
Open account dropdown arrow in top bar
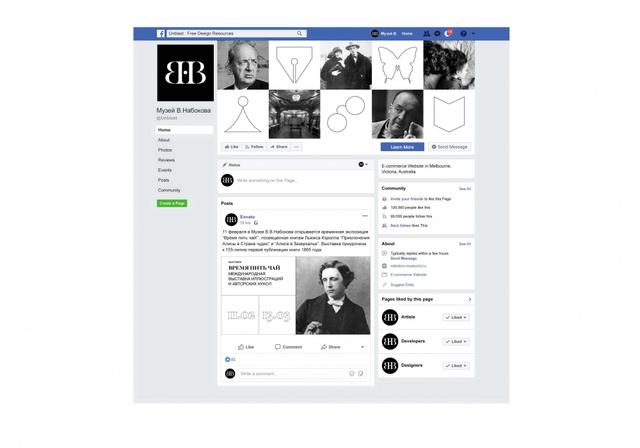(x=473, y=33)
